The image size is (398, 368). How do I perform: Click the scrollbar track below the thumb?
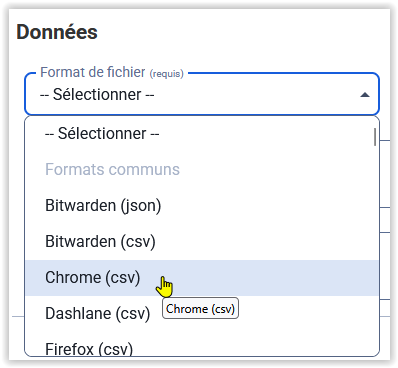tap(375, 250)
